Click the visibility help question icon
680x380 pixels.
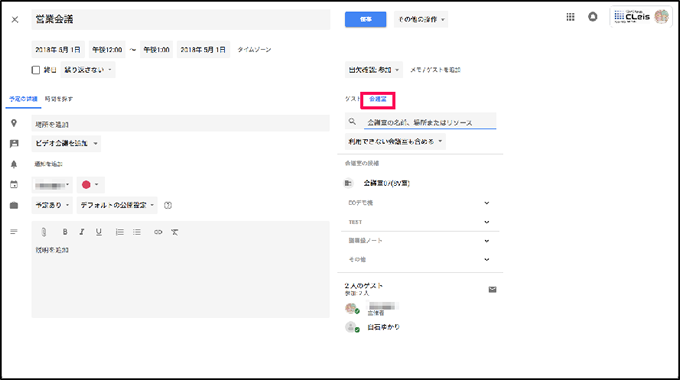(168, 205)
